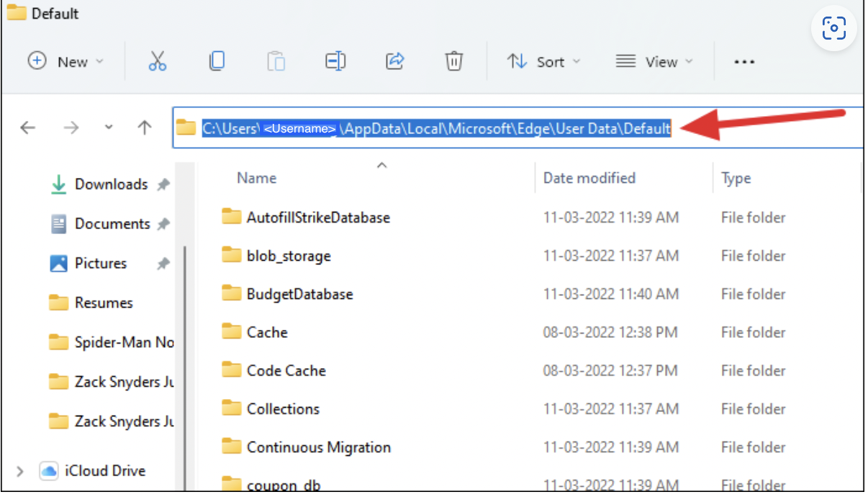
Task: Click the Share icon in the toolbar
Action: 394,61
